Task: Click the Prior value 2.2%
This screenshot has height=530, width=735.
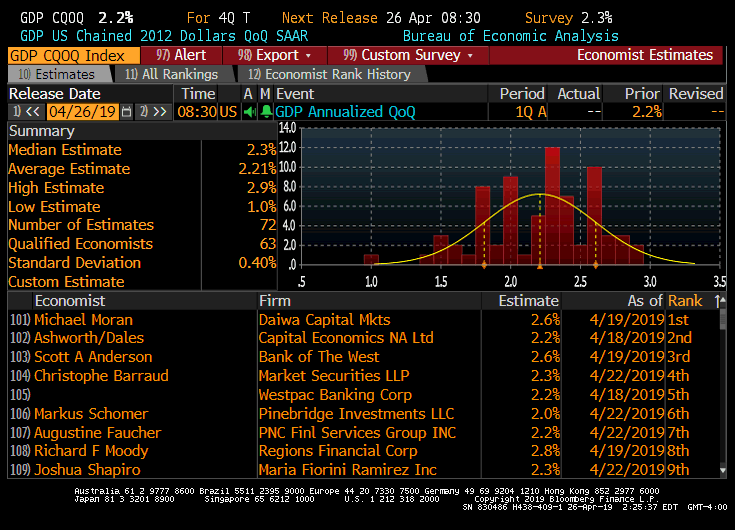Action: 646,112
